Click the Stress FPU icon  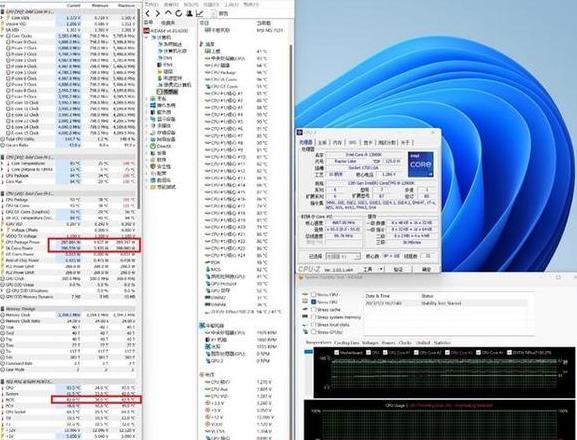305,302
